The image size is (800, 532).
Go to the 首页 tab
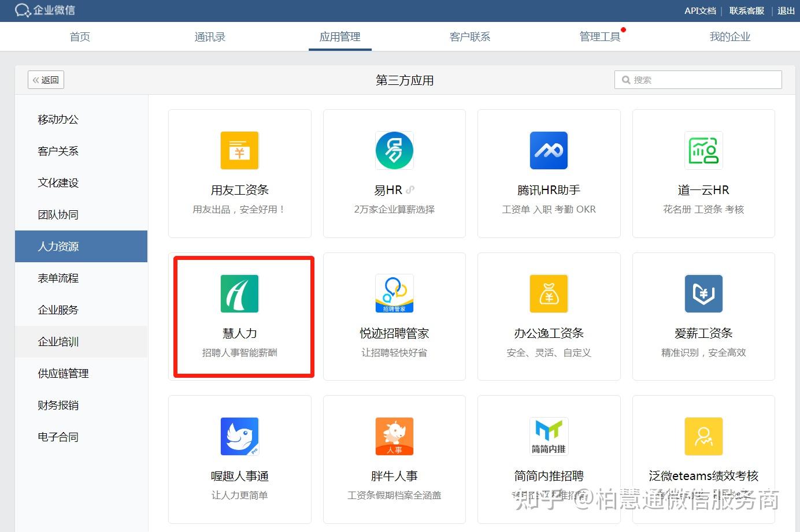tap(80, 37)
